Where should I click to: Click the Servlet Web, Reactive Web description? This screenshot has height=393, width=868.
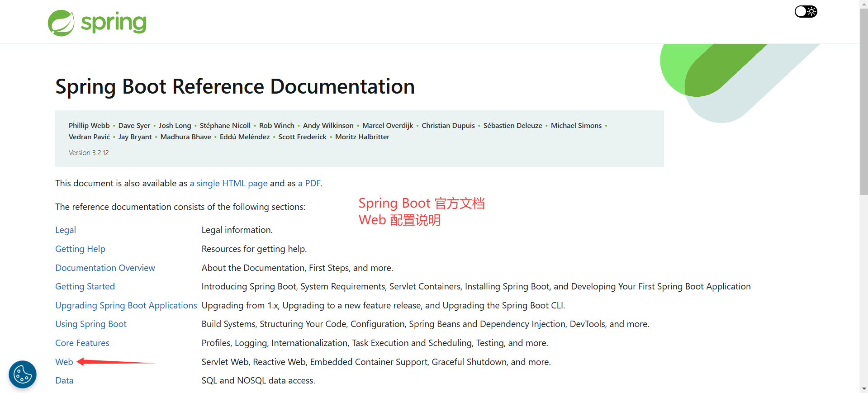(376, 362)
